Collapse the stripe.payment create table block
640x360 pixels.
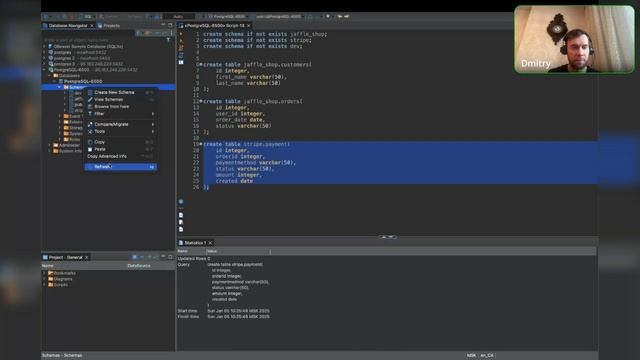click(x=201, y=144)
